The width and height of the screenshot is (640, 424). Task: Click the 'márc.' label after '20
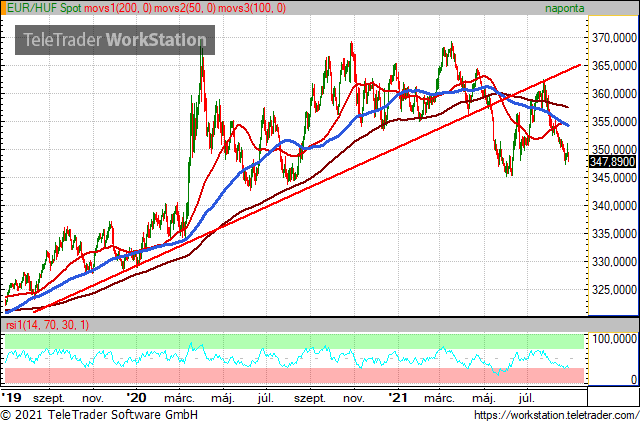click(x=180, y=398)
